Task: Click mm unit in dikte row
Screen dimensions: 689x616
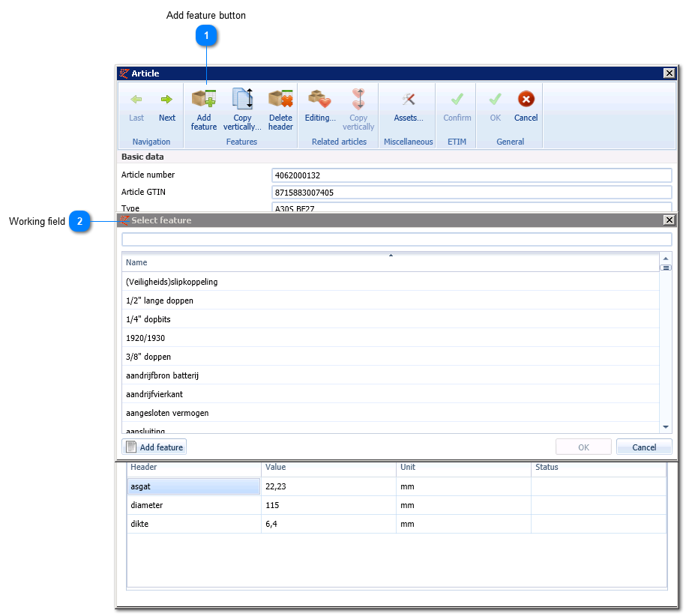Action: click(x=463, y=524)
